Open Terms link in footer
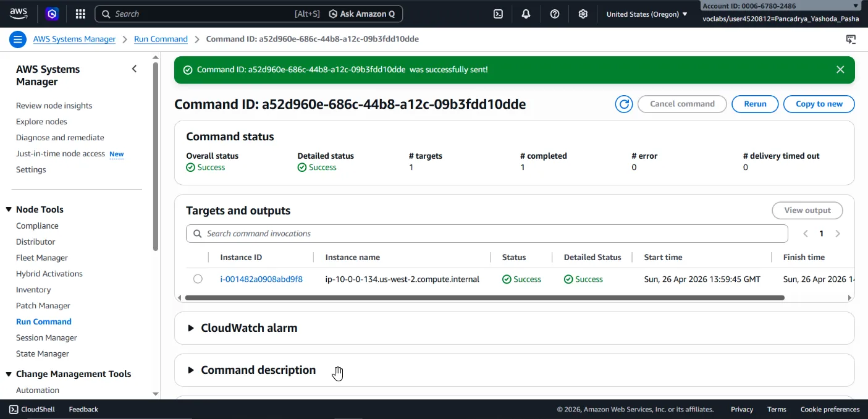868x419 pixels. click(777, 409)
